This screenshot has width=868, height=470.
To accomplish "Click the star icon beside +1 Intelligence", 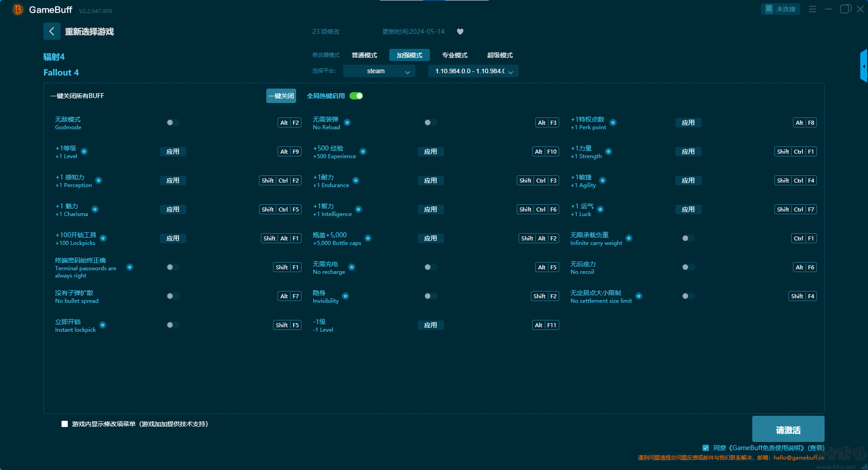I will pyautogui.click(x=359, y=209).
